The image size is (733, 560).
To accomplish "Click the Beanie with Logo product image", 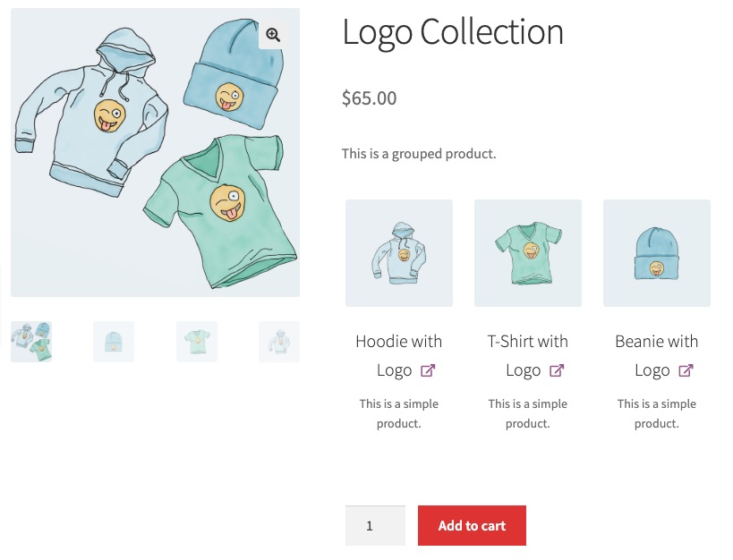I will click(x=657, y=253).
